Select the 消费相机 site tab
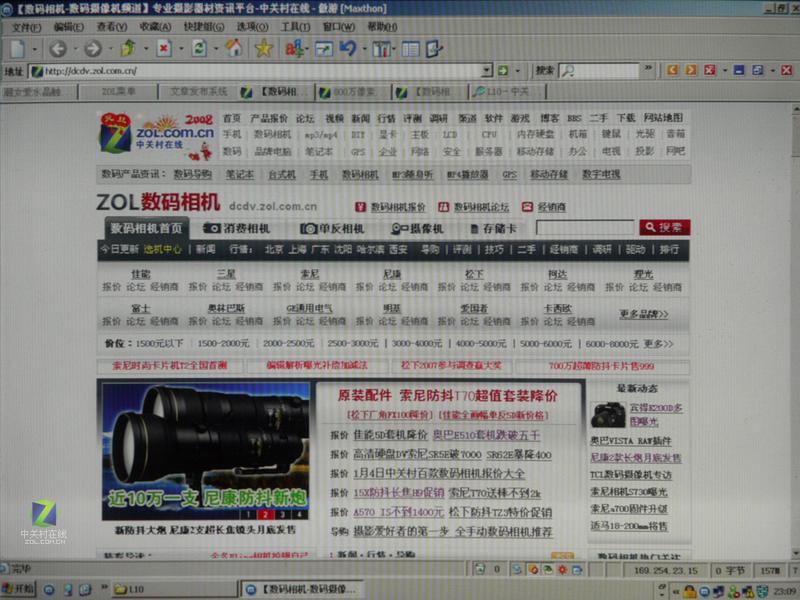Viewport: 800px width, 600px height. pyautogui.click(x=237, y=229)
